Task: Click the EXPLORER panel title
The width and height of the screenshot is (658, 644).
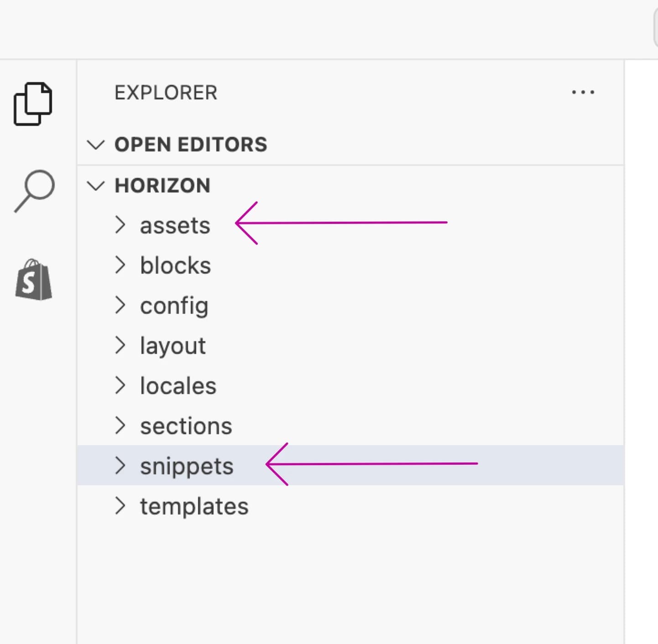Action: pos(166,93)
